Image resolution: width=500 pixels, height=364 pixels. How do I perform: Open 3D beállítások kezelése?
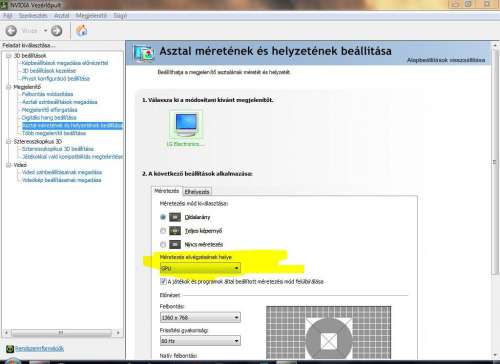(x=49, y=71)
